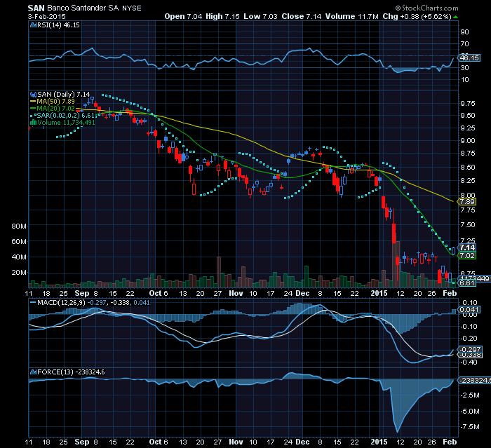This screenshot has height=448, width=491.
Task: Click the 9.75 price axis label
Action: (x=468, y=104)
